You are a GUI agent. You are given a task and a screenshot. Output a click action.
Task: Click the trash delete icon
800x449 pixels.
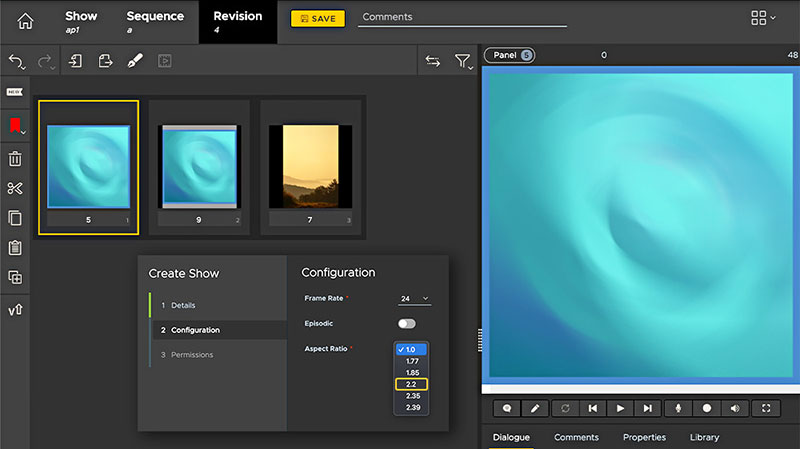tap(15, 159)
